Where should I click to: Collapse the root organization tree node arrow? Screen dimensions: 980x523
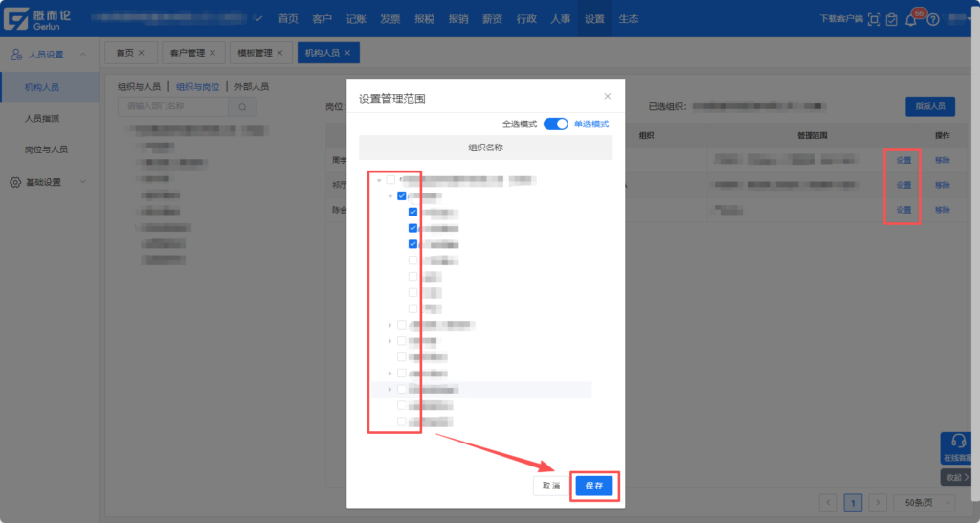coord(379,180)
